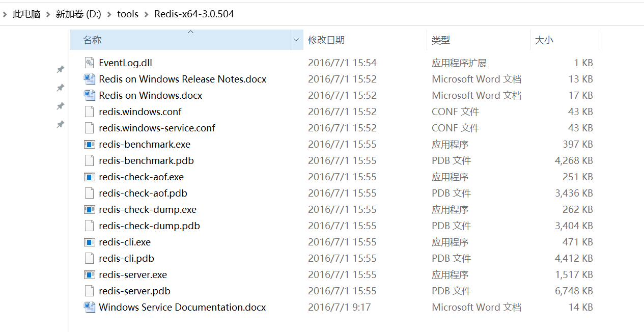
Task: Click the redis-server.exe application icon
Action: point(90,274)
